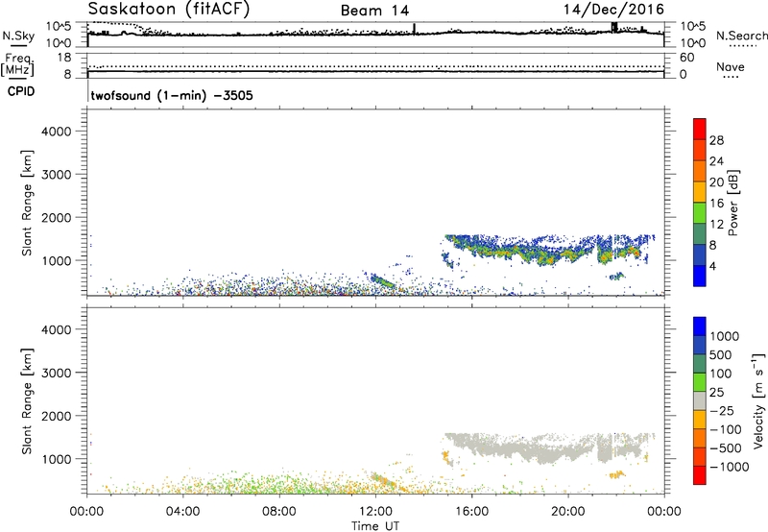
Task: Click the yellow velocity segment between -25 and -100
Action: coord(700,420)
